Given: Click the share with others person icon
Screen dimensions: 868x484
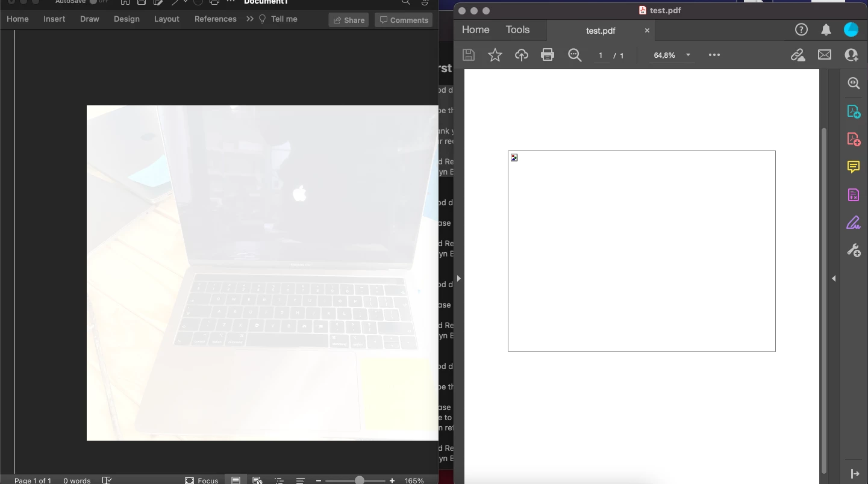Looking at the screenshot, I should [851, 55].
